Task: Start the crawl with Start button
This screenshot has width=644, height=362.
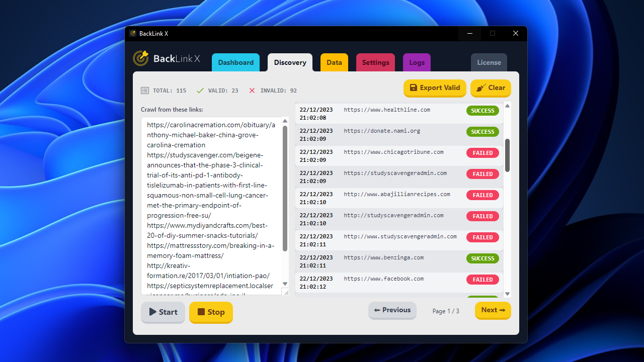Action: click(x=163, y=312)
